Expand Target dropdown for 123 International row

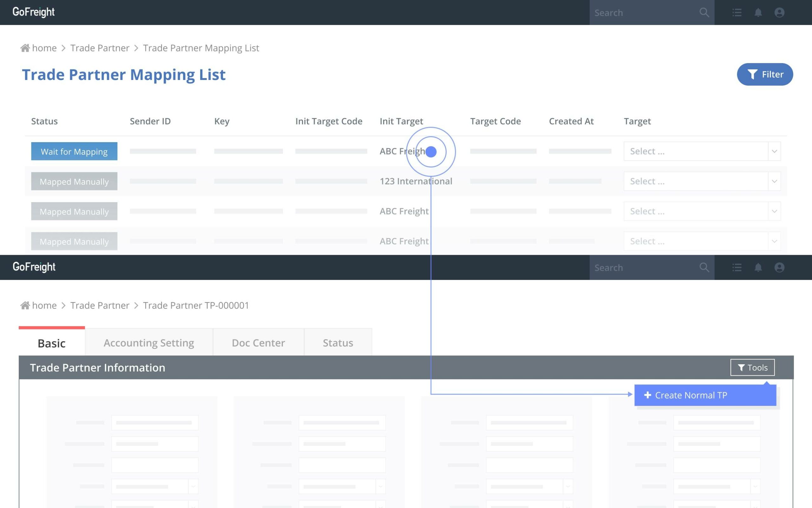(774, 181)
